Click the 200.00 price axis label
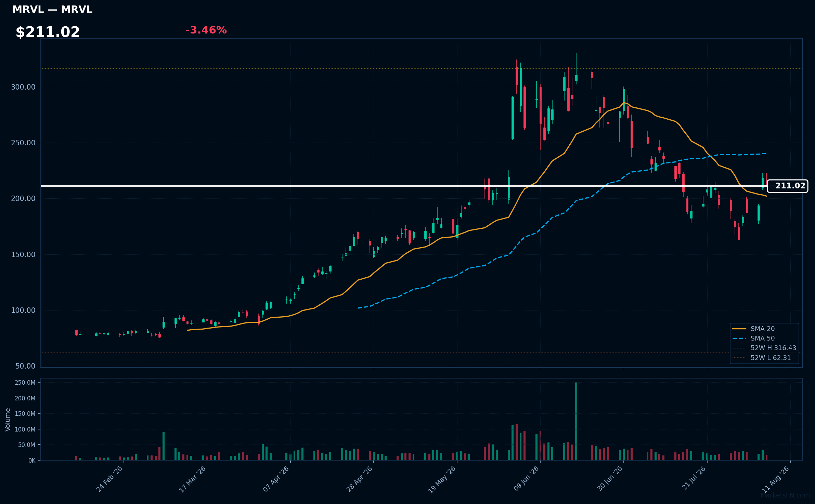This screenshot has height=504, width=815. (23, 199)
